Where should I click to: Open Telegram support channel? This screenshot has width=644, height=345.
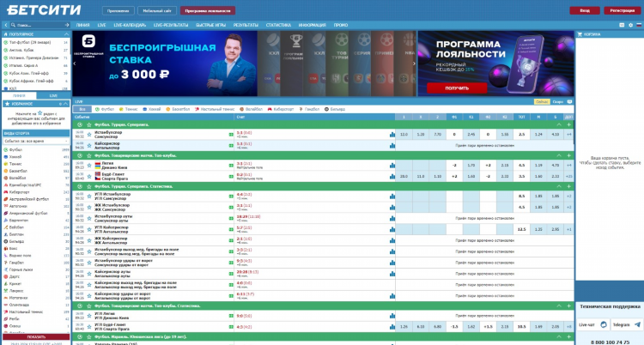(x=627, y=325)
